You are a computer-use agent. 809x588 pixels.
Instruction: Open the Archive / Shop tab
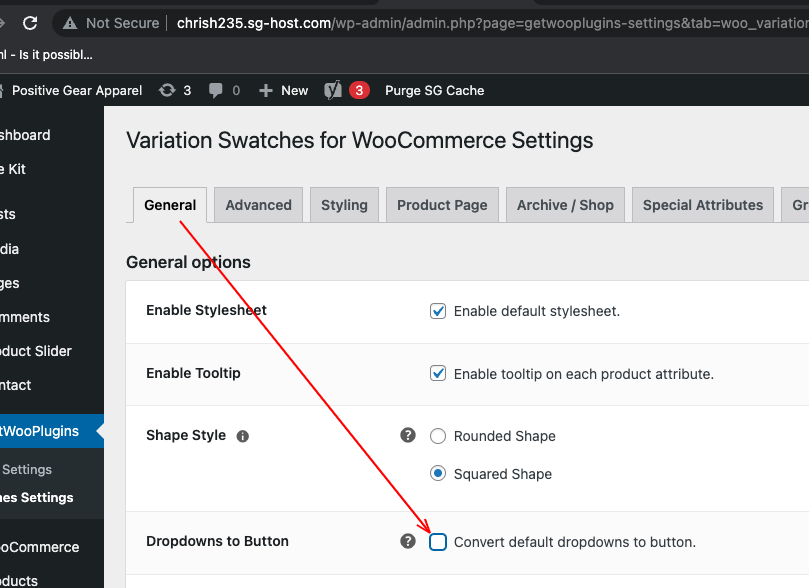[x=565, y=205]
